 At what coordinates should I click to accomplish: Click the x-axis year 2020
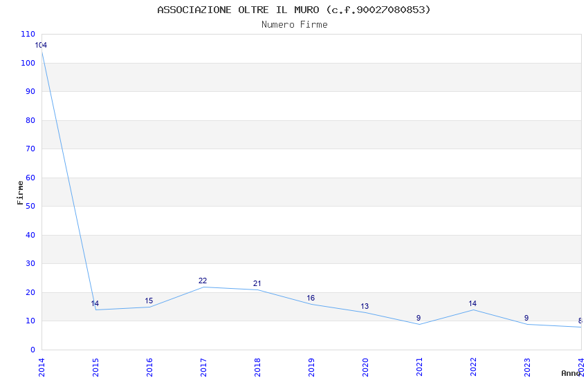coord(366,368)
